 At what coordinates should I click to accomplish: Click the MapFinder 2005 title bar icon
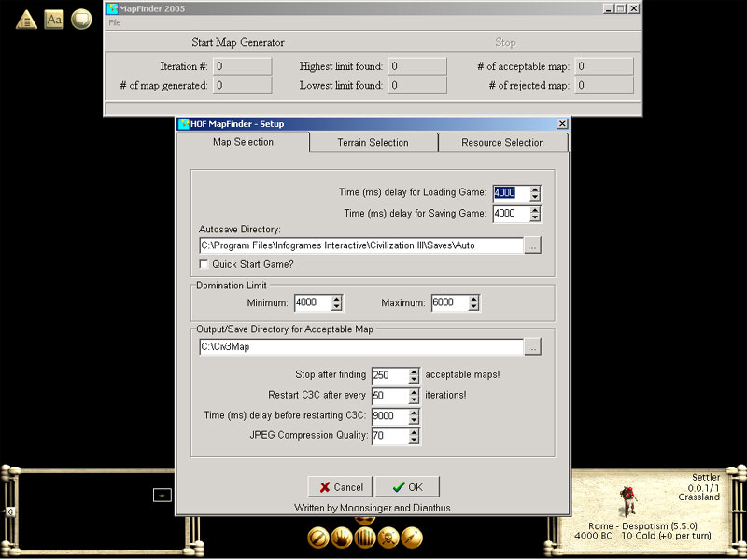tap(112, 8)
